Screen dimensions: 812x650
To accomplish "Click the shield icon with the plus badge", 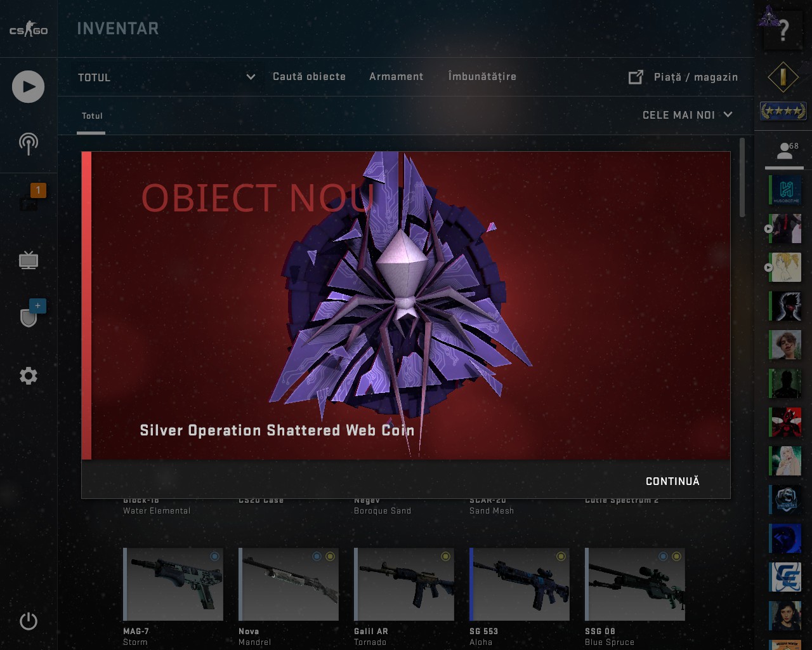I will click(x=29, y=317).
